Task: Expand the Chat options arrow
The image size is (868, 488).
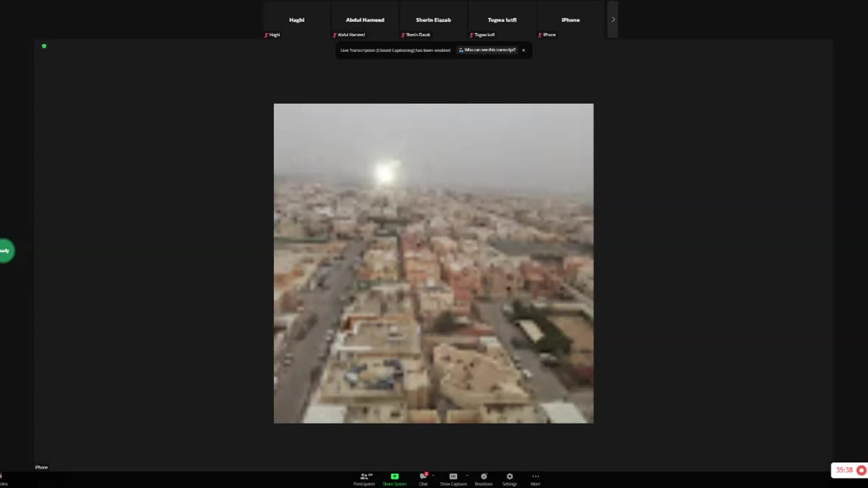Action: [433, 475]
